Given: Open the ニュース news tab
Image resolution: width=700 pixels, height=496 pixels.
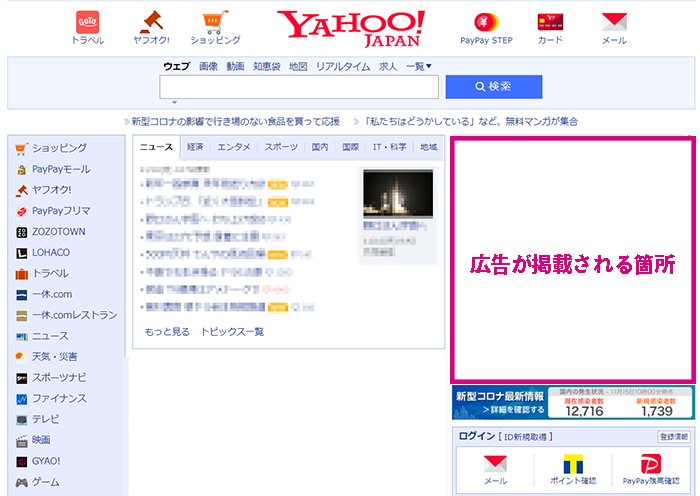Looking at the screenshot, I should click(156, 147).
